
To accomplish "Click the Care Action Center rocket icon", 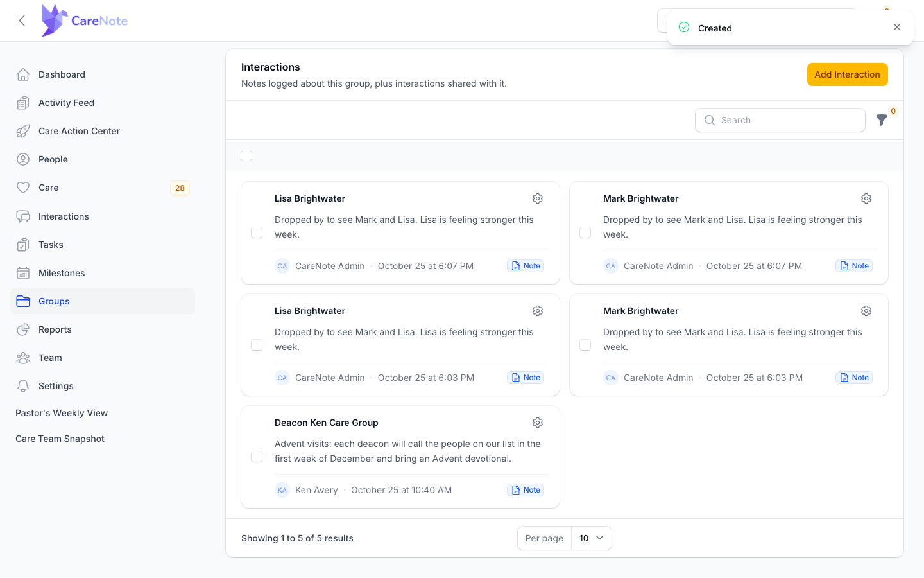I will pos(23,131).
